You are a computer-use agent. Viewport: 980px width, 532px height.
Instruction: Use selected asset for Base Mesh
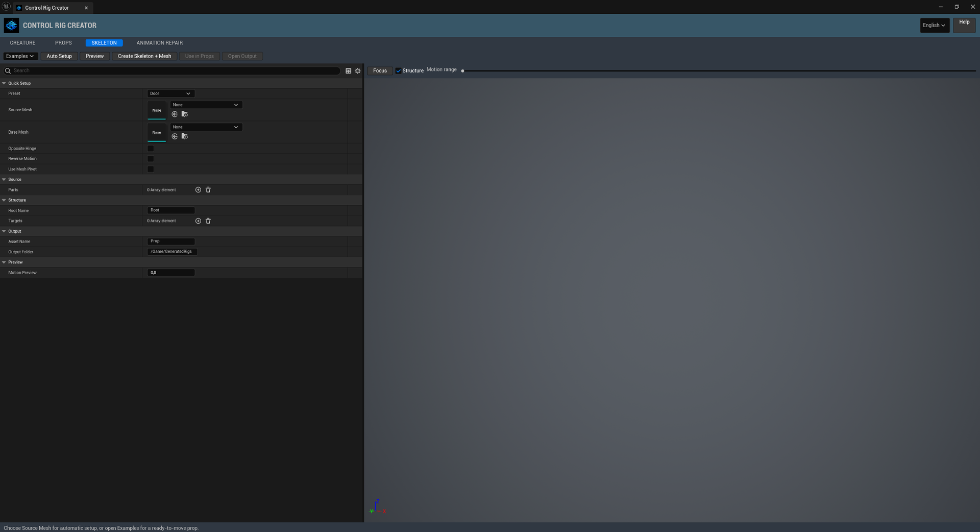click(175, 136)
